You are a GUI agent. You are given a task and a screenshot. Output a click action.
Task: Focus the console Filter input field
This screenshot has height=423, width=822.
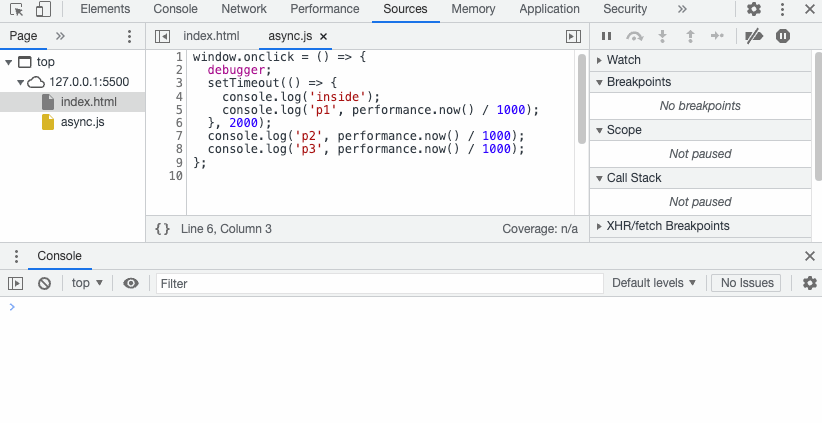click(x=380, y=284)
